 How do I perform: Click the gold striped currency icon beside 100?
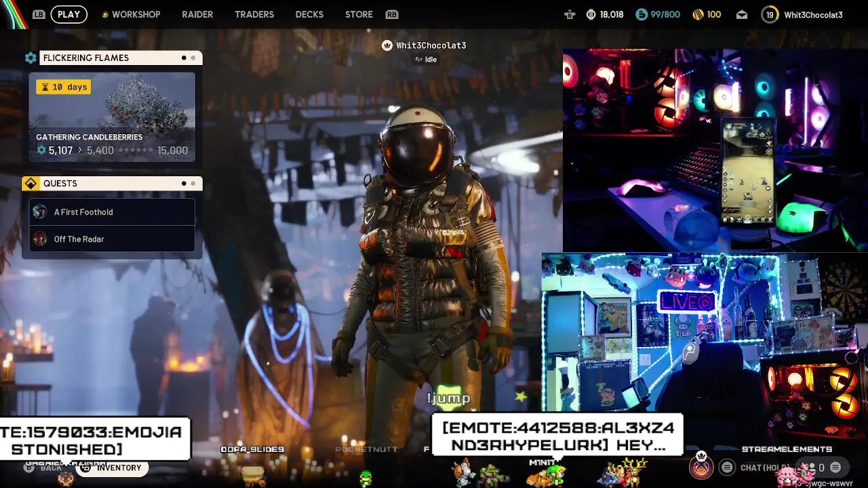pyautogui.click(x=698, y=14)
